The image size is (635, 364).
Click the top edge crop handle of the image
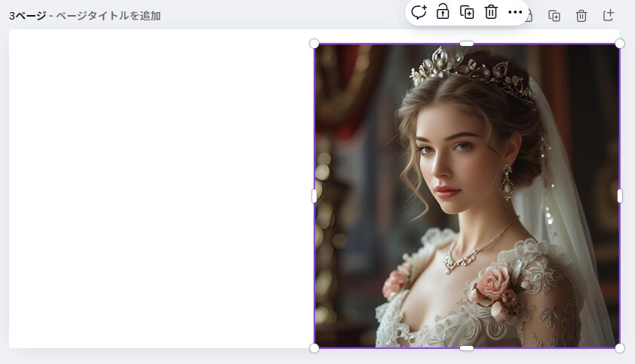tap(467, 43)
